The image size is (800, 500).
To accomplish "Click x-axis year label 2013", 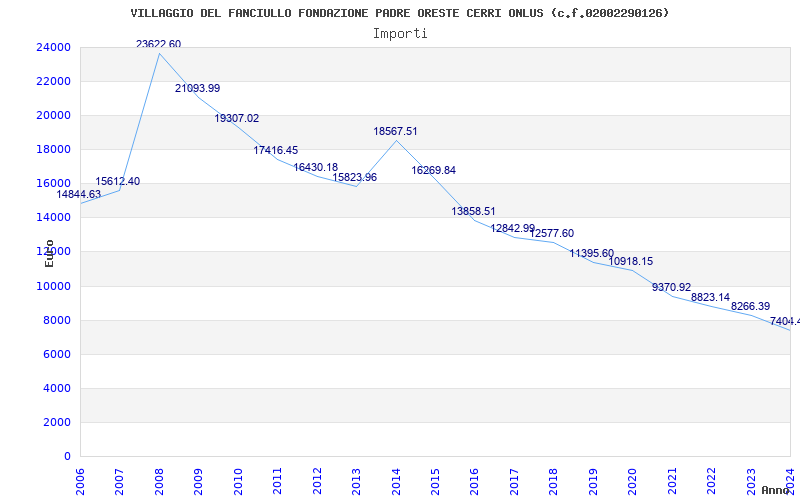I will tap(357, 481).
